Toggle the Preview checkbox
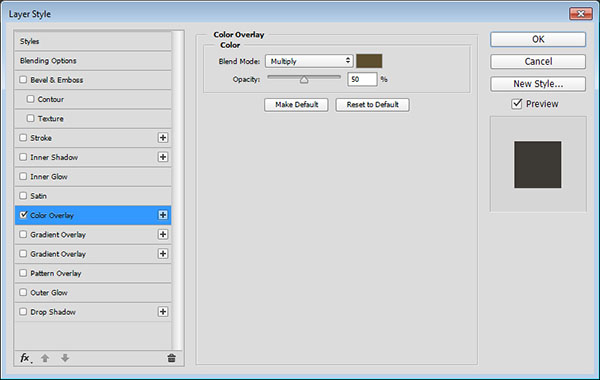The width and height of the screenshot is (600, 380). 517,103
